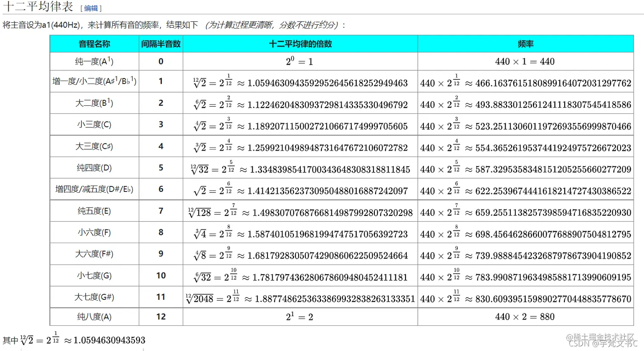The image size is (644, 351).
Task: Select the 小七度(G) cell
Action: (x=95, y=276)
